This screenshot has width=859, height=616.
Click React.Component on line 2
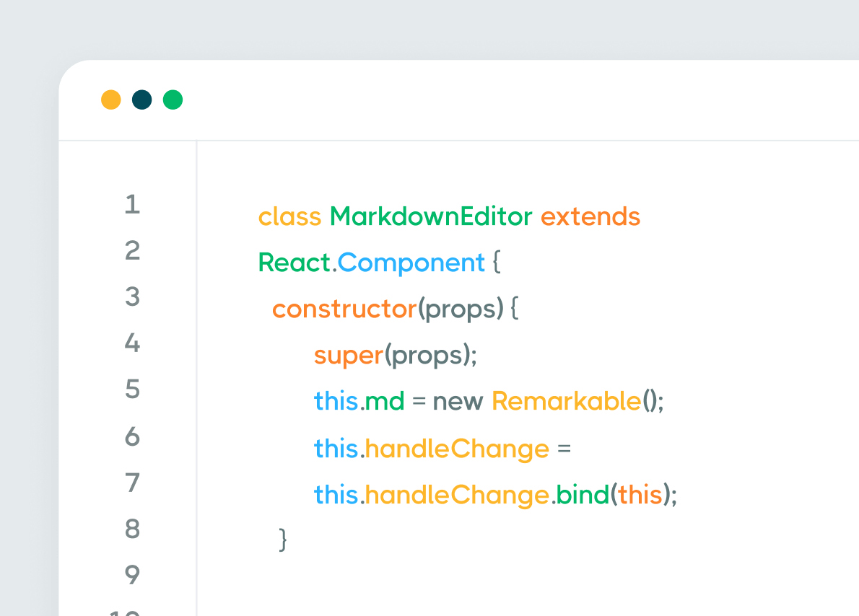372,263
